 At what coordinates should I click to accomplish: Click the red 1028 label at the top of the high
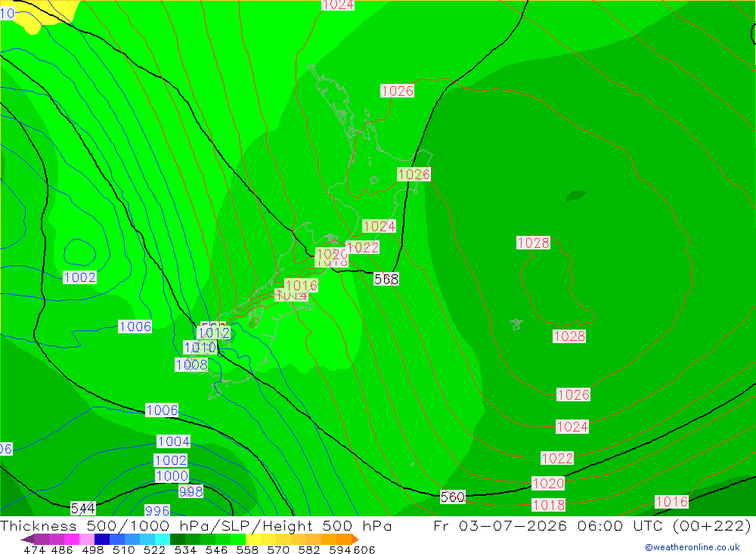pos(533,243)
